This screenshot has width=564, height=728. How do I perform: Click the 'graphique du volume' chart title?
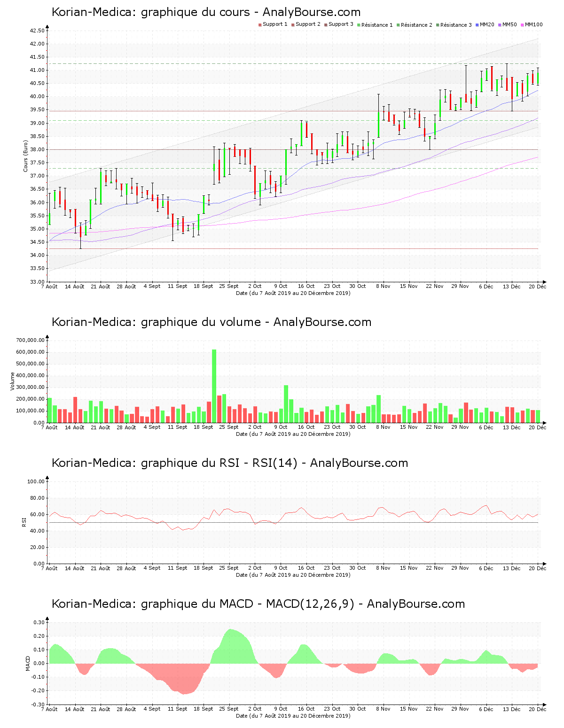(211, 322)
